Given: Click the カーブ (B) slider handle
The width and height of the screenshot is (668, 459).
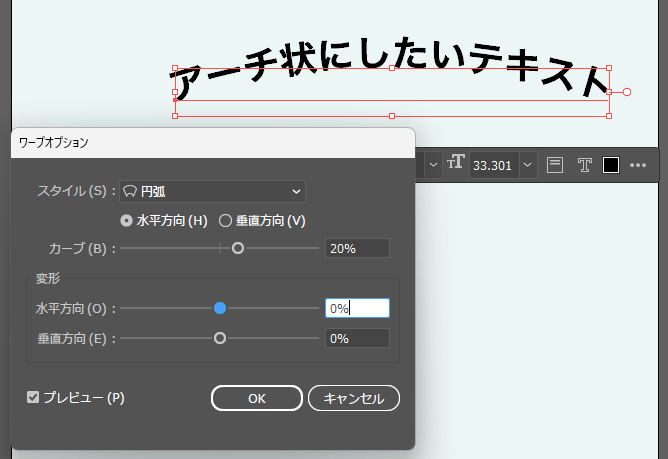Looking at the screenshot, I should click(x=238, y=248).
